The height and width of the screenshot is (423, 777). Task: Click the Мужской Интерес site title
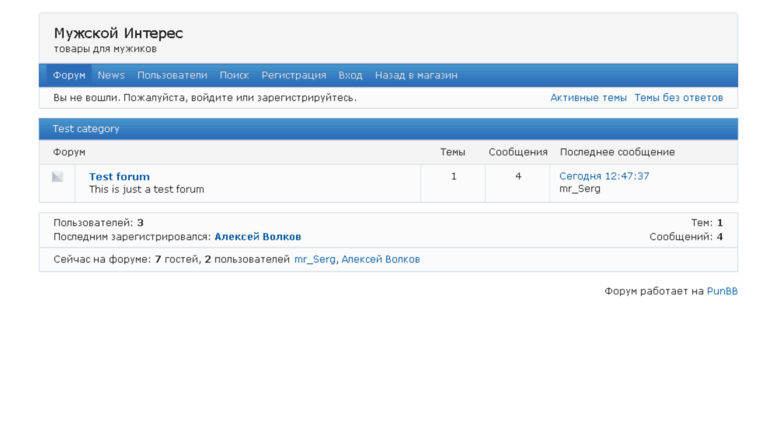pos(118,33)
